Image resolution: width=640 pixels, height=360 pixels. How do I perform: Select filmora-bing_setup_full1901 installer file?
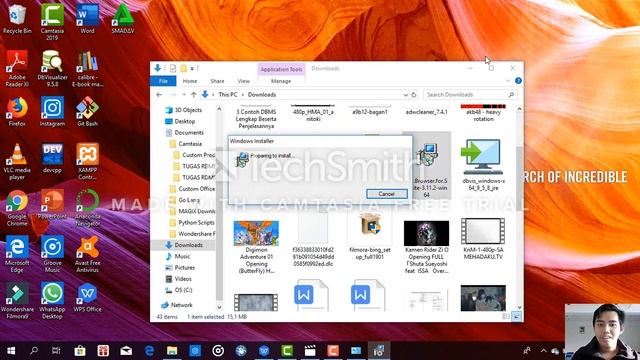370,236
